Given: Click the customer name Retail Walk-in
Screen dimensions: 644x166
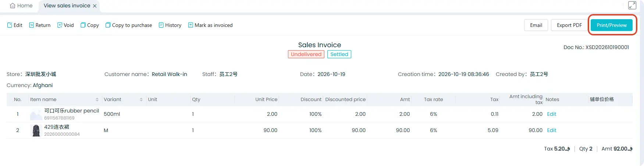Looking at the screenshot, I should (x=170, y=74).
